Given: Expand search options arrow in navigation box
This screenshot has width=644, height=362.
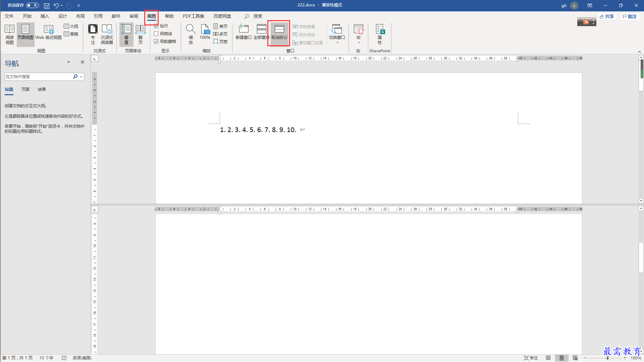Looking at the screenshot, I should pyautogui.click(x=81, y=77).
